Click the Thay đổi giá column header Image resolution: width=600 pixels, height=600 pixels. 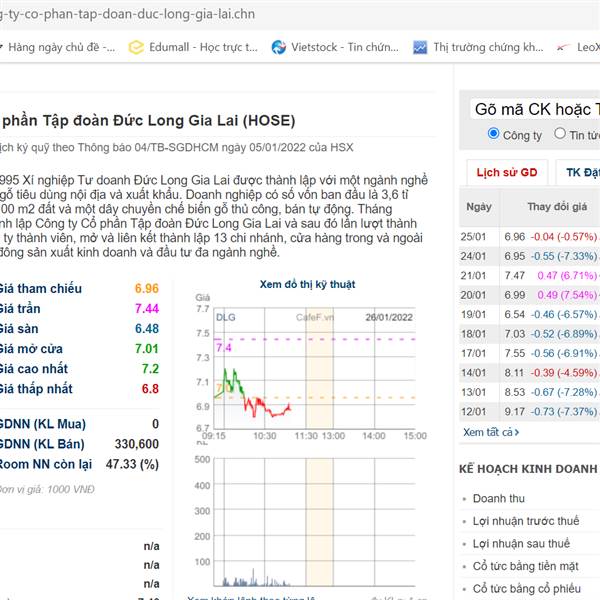pos(557,207)
